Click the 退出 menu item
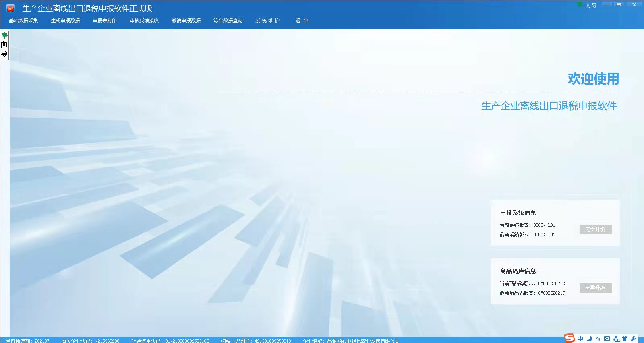Image resolution: width=644 pixels, height=343 pixels. pos(302,21)
